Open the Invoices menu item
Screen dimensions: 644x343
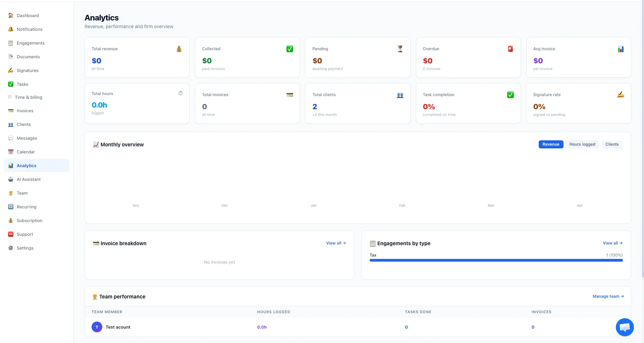(x=25, y=111)
